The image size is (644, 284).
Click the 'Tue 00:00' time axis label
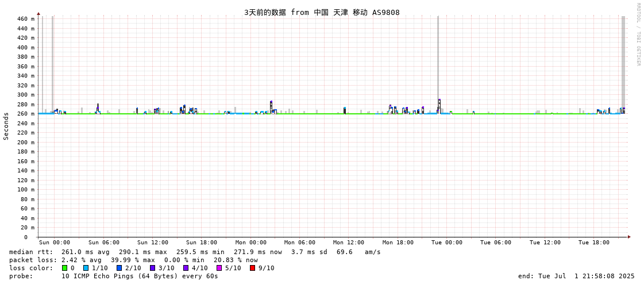coord(447,243)
